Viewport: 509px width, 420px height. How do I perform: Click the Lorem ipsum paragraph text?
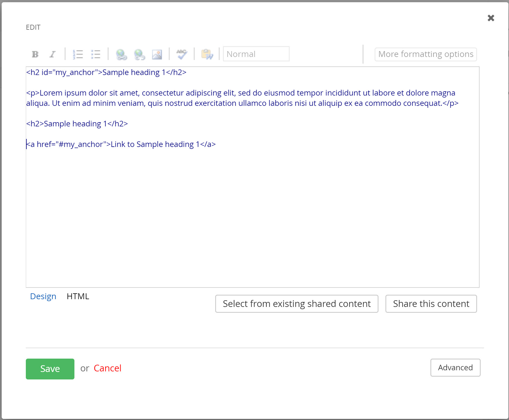(x=242, y=98)
